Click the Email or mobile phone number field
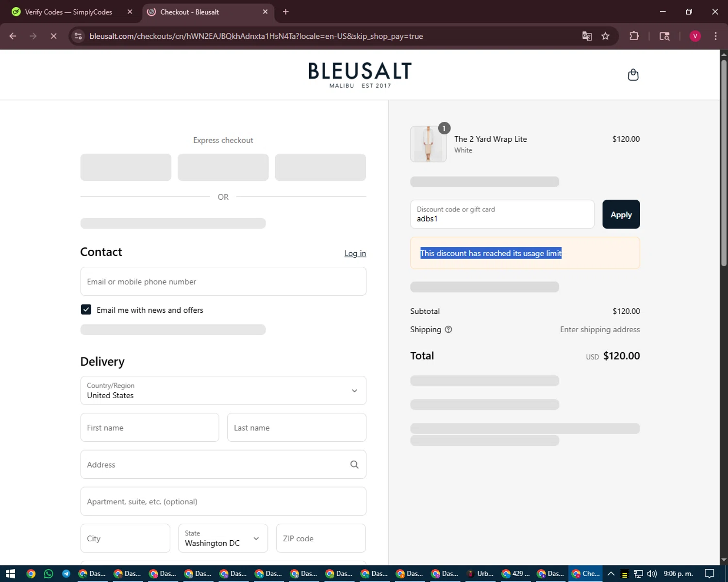Image resolution: width=728 pixels, height=582 pixels. coord(223,281)
